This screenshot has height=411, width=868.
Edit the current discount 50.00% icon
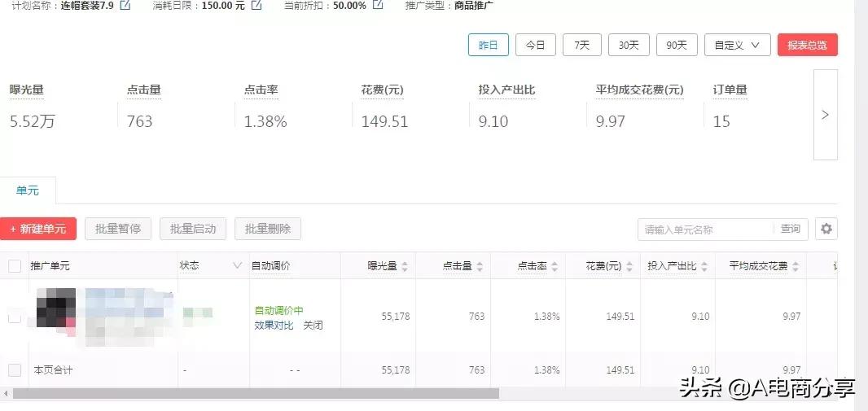click(378, 5)
